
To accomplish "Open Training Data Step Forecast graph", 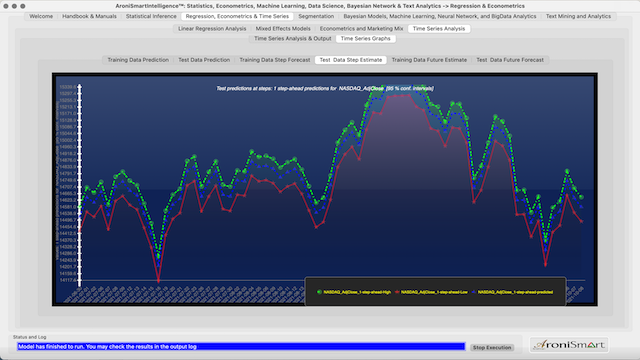I will click(x=275, y=60).
